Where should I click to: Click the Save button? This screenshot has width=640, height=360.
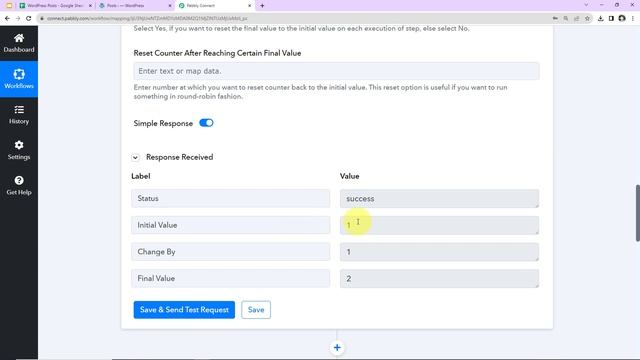coord(256,310)
